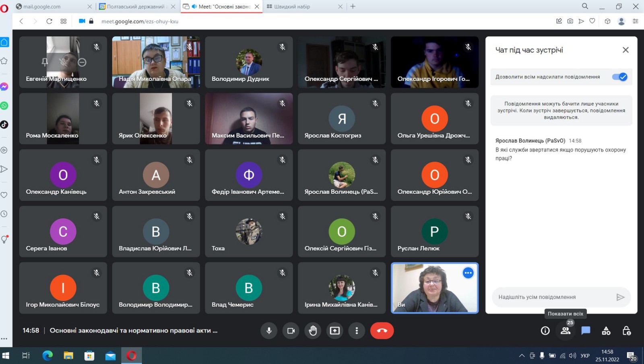Select Володимир Дудник participant tile
Viewport: 644px width, 364px height.
click(249, 62)
